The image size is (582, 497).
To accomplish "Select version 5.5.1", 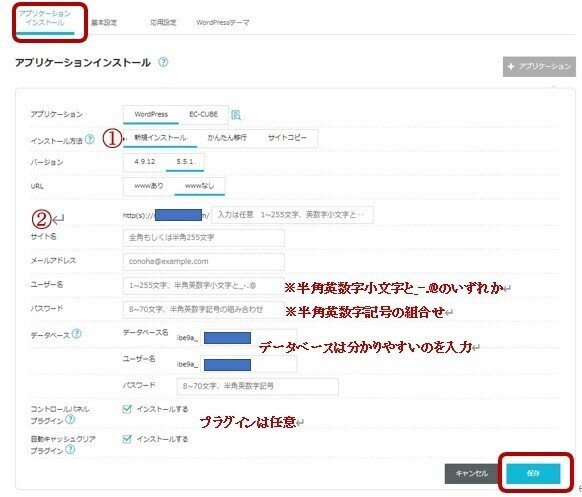I will [x=184, y=162].
